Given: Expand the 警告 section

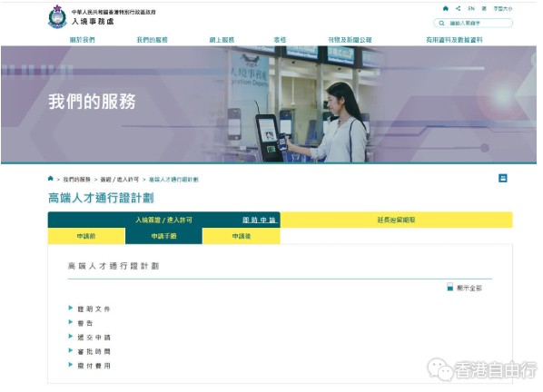Looking at the screenshot, I should pos(81,323).
